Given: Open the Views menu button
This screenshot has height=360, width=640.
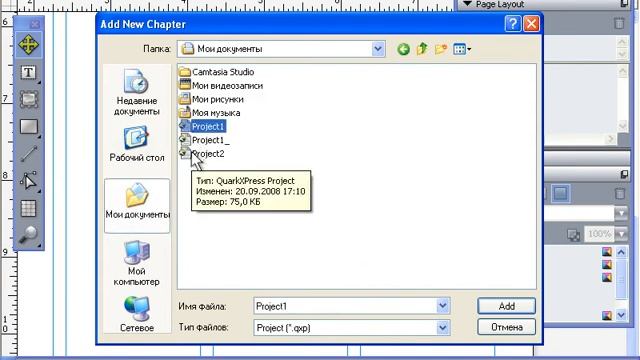Looking at the screenshot, I should point(462,49).
